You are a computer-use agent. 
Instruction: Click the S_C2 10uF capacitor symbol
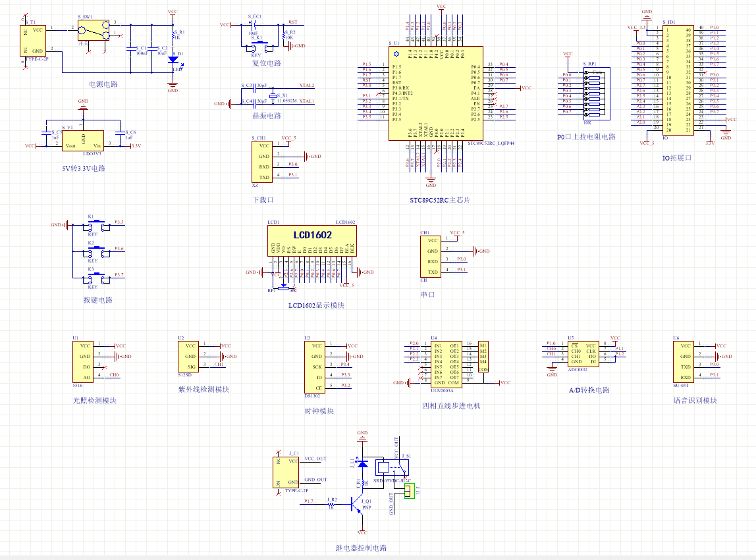click(152, 49)
